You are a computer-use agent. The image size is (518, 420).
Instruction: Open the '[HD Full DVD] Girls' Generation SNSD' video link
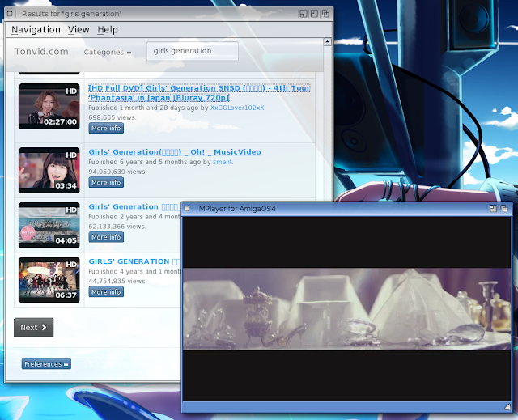pyautogui.click(x=199, y=93)
